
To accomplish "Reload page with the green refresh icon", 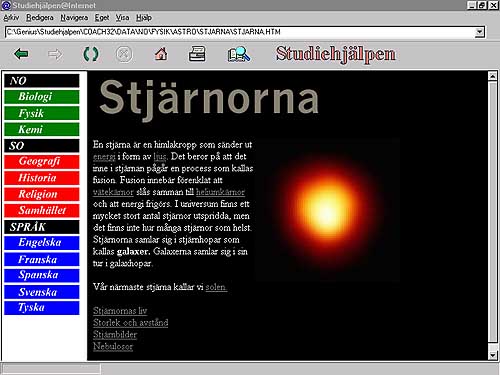I will point(91,54).
